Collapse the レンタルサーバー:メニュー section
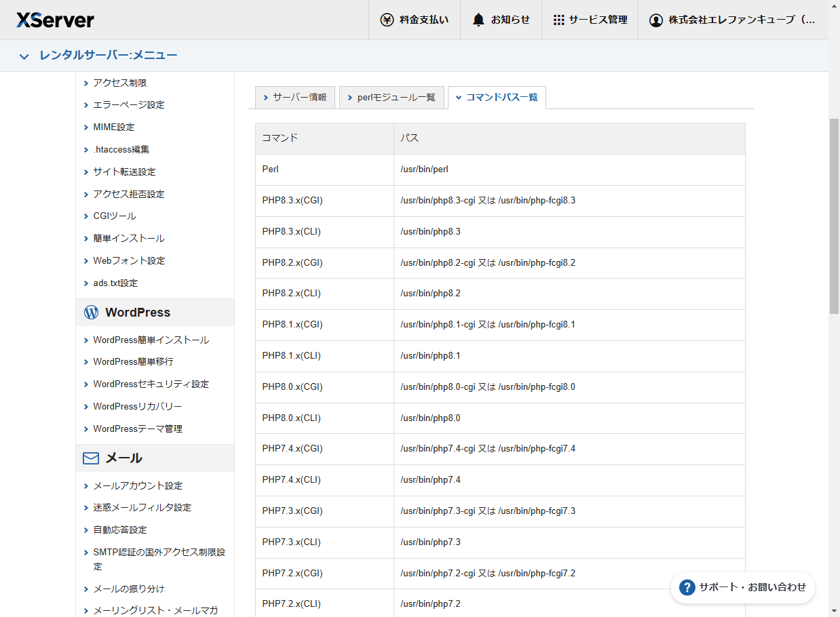The height and width of the screenshot is (617, 840). (24, 56)
